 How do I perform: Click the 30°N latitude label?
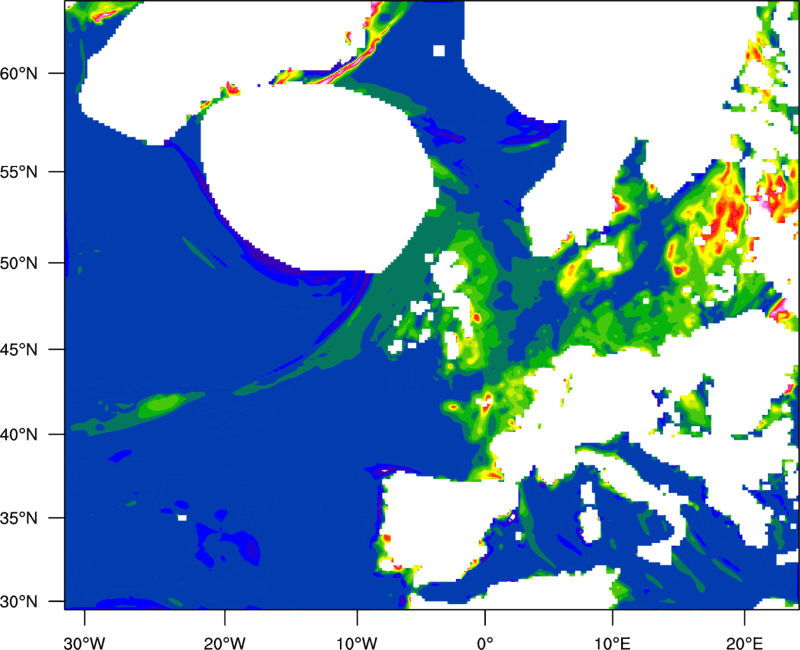coord(19,602)
